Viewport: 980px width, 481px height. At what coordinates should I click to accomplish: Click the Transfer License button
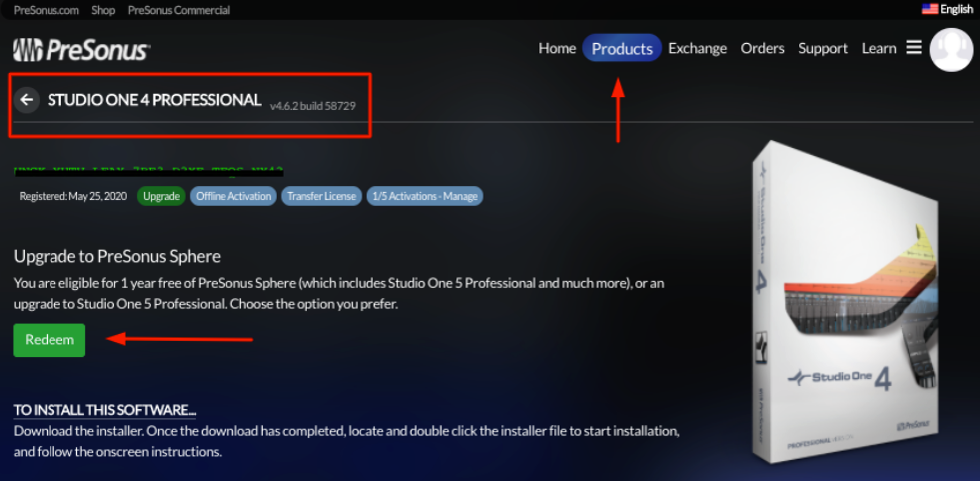coord(322,196)
